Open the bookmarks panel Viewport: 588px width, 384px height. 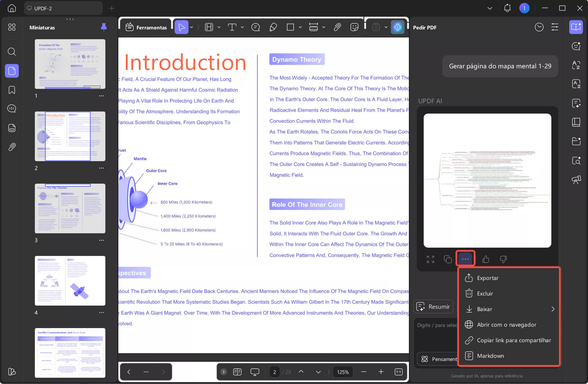(x=12, y=90)
